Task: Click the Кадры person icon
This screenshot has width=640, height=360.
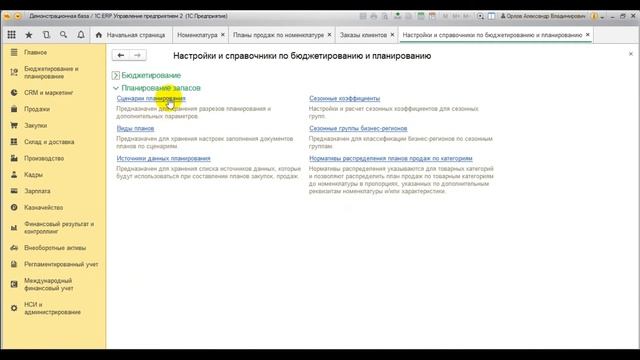Action: pos(14,174)
